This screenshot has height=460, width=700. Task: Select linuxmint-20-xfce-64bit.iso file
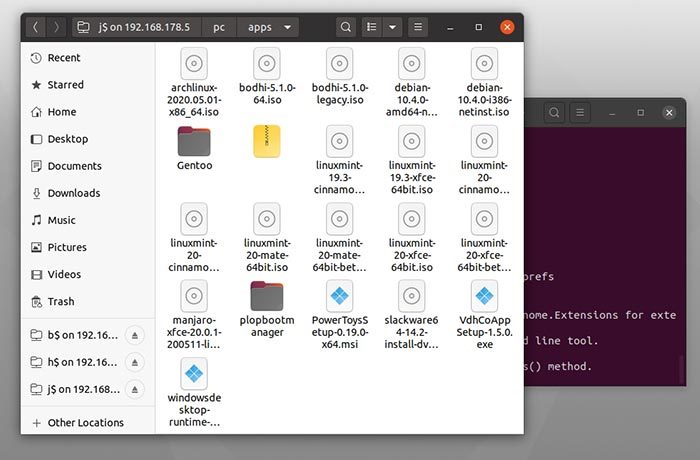pos(412,238)
